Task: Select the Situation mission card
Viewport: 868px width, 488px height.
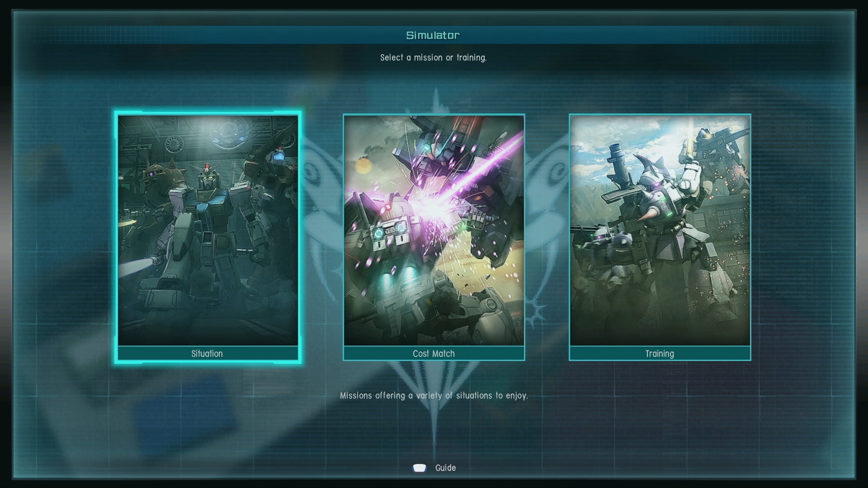Action: coord(208,230)
